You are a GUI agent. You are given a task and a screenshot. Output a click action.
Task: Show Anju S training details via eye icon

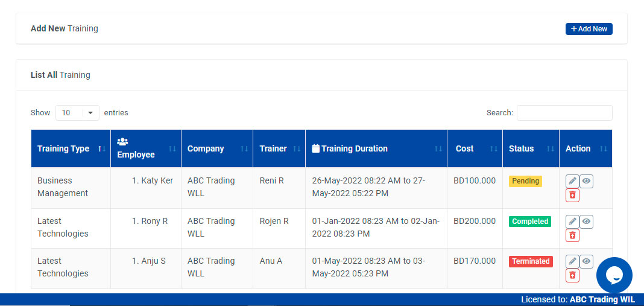coord(586,261)
